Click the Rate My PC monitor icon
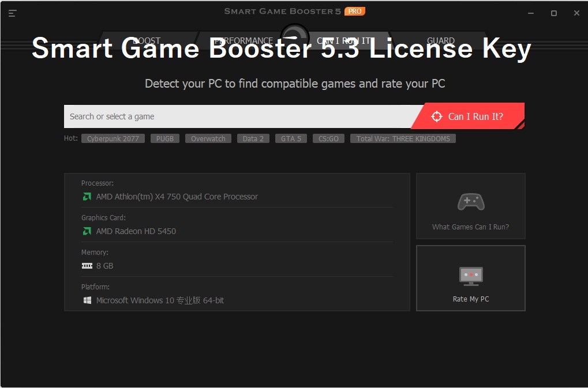The image size is (588, 388). [471, 276]
